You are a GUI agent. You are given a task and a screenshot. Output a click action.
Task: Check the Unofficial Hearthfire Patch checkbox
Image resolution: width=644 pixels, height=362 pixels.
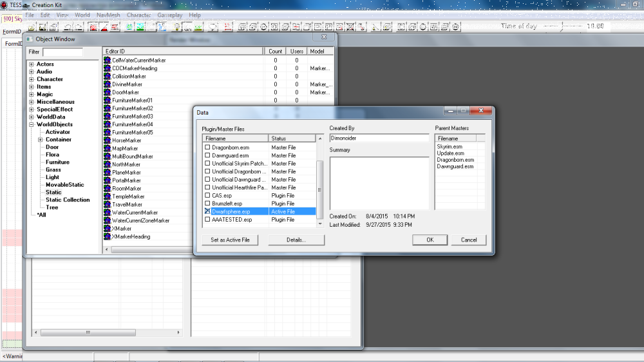click(207, 187)
